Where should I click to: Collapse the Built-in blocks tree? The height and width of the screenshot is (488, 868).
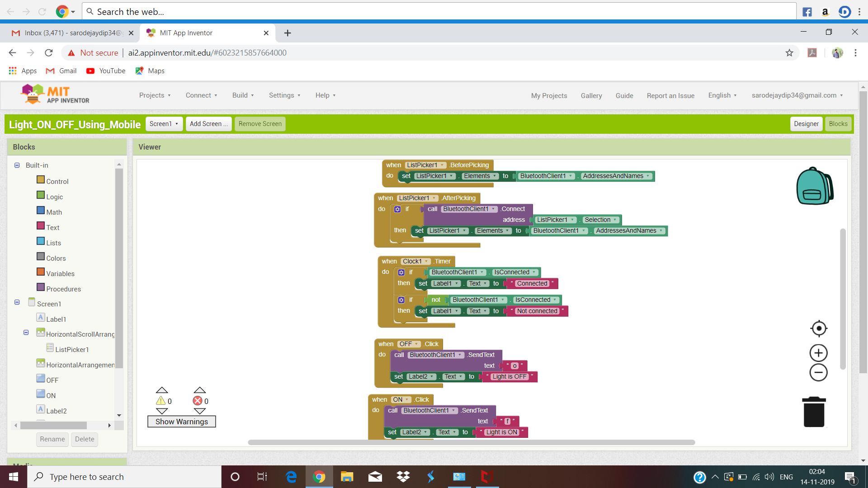pyautogui.click(x=17, y=165)
